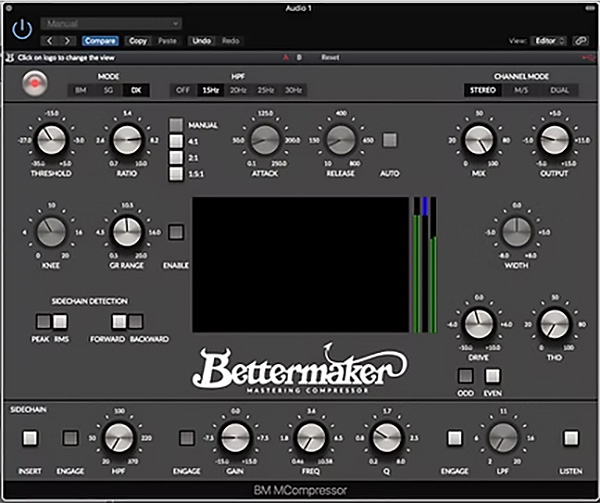Set HPF to 25Hz
Image resolution: width=600 pixels, height=503 pixels.
point(266,90)
